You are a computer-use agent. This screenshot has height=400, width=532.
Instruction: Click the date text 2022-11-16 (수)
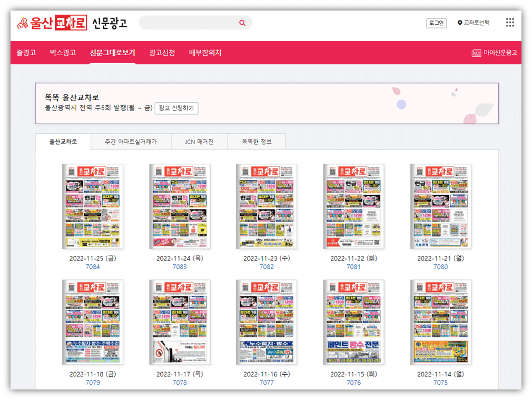click(267, 374)
